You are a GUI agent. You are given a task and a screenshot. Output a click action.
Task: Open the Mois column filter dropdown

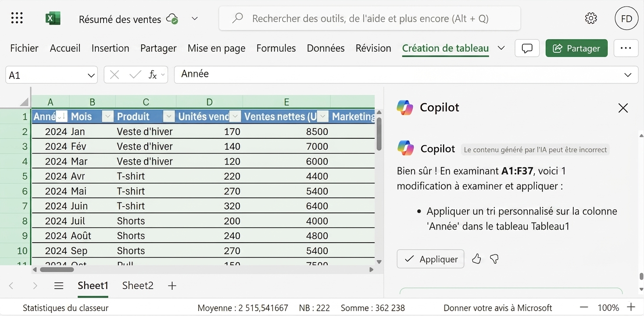coord(107,116)
